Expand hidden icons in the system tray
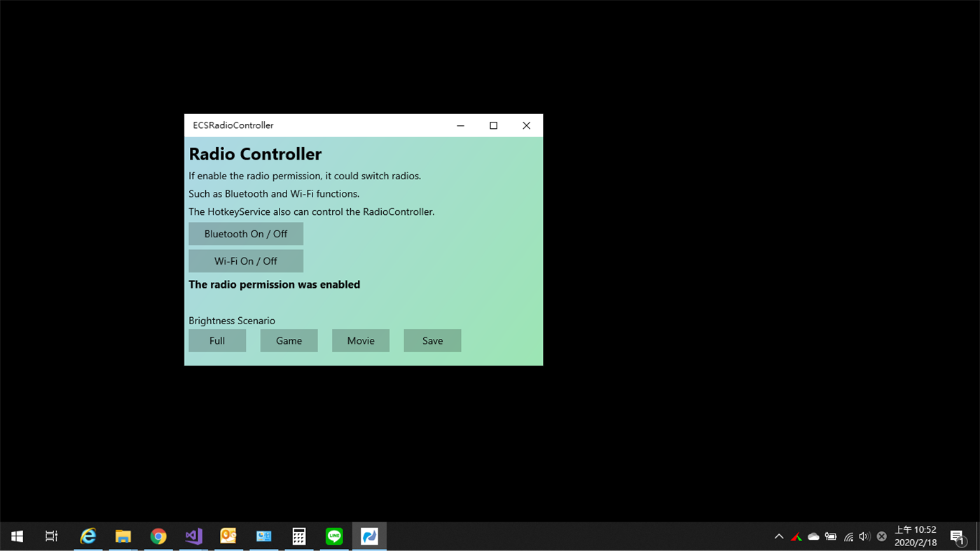Viewport: 980px width, 551px height. click(779, 536)
